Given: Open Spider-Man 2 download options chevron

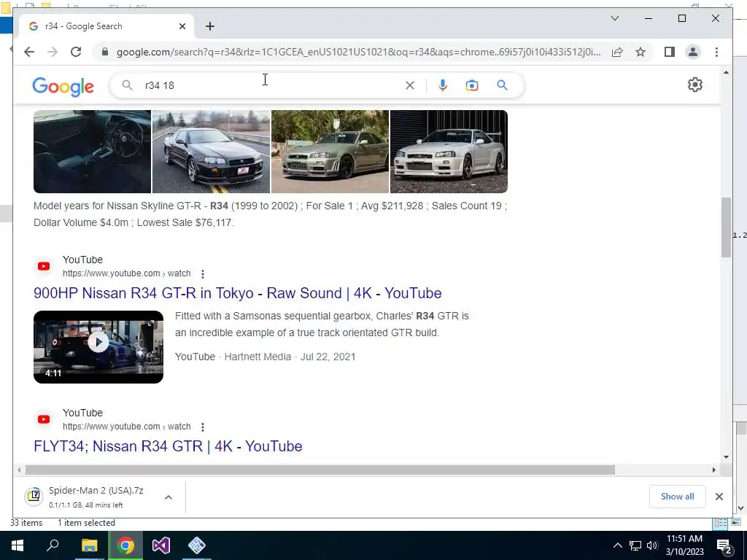Looking at the screenshot, I should [x=169, y=497].
